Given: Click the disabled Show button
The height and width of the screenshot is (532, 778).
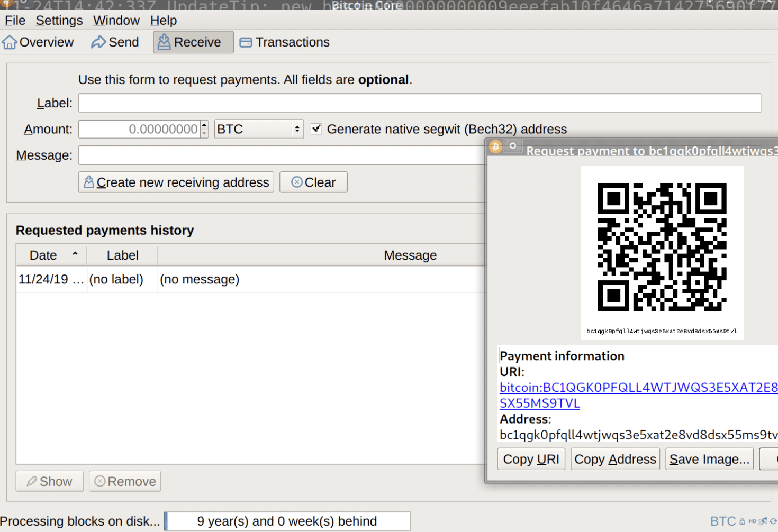Looking at the screenshot, I should pyautogui.click(x=50, y=481).
